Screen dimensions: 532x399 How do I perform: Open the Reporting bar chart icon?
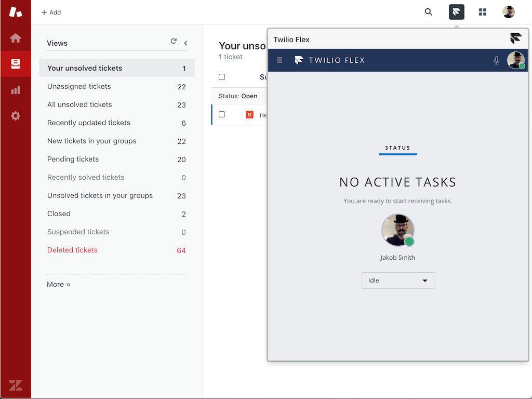tap(16, 90)
